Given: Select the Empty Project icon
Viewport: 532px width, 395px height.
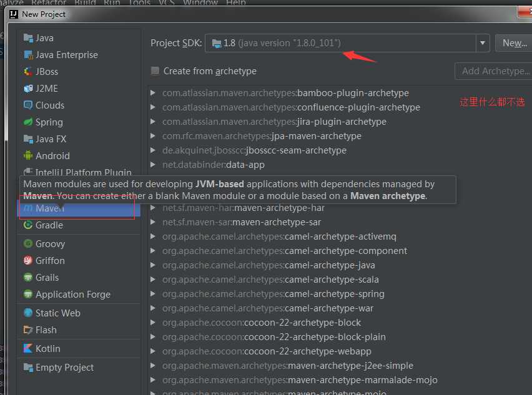Looking at the screenshot, I should coord(28,367).
